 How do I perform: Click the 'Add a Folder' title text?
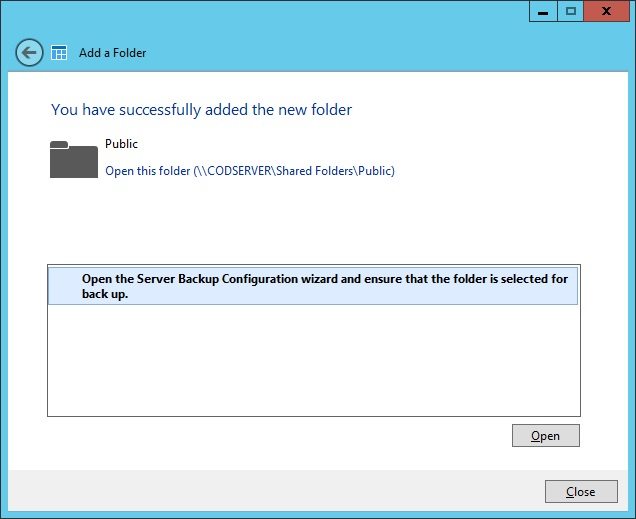[112, 53]
